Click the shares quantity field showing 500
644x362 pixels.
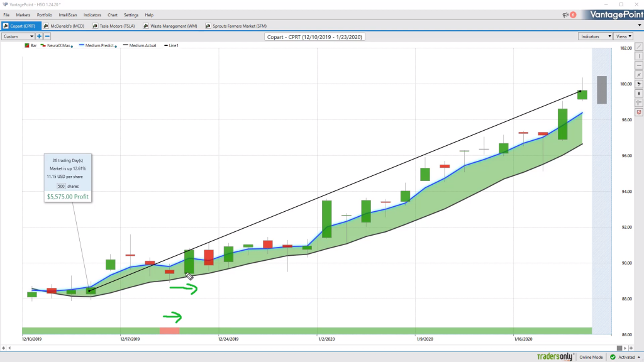tap(61, 186)
